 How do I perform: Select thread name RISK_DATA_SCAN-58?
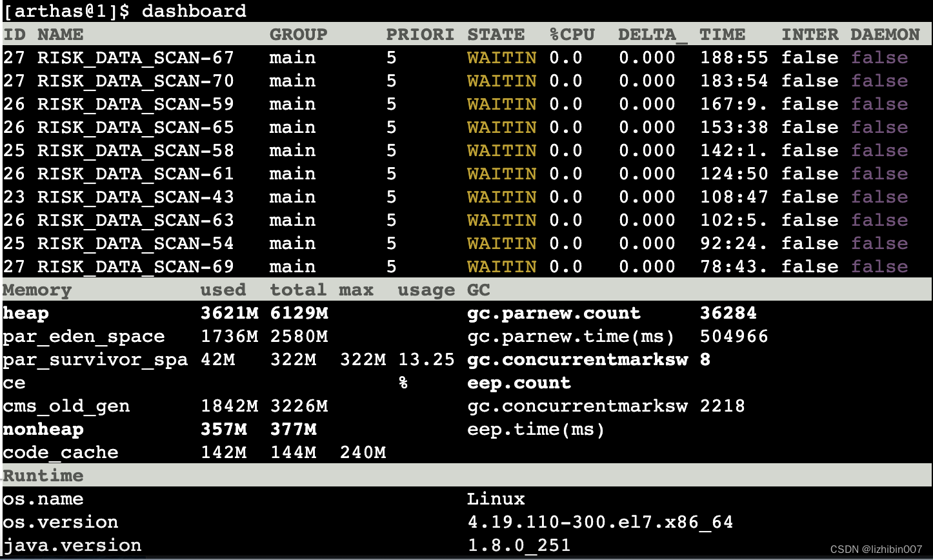[x=135, y=150]
